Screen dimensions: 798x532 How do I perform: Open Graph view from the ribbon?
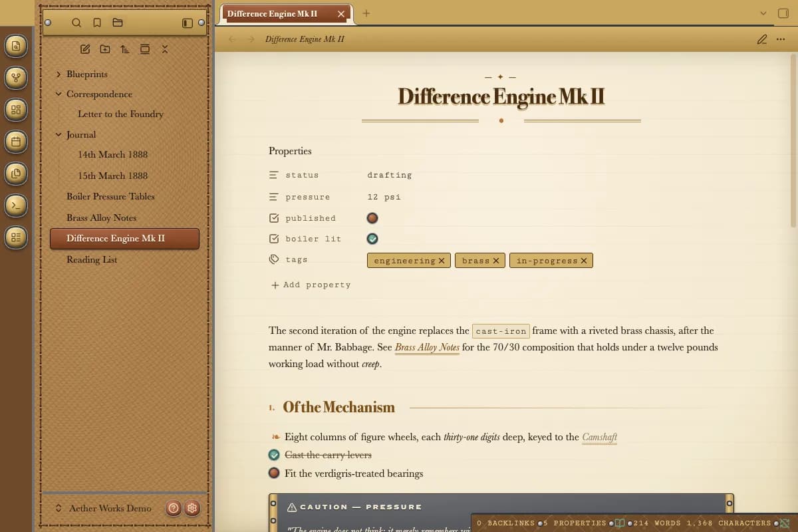tap(16, 78)
